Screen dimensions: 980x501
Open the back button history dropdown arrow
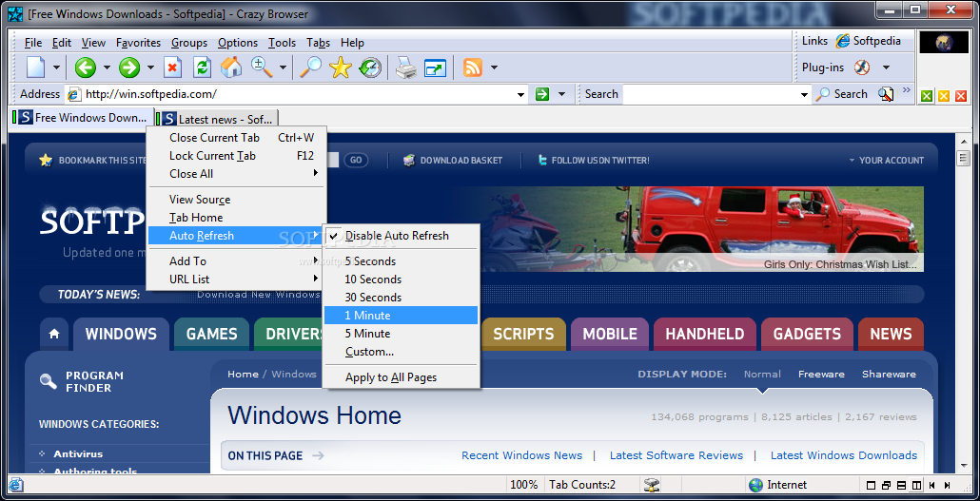(x=107, y=67)
